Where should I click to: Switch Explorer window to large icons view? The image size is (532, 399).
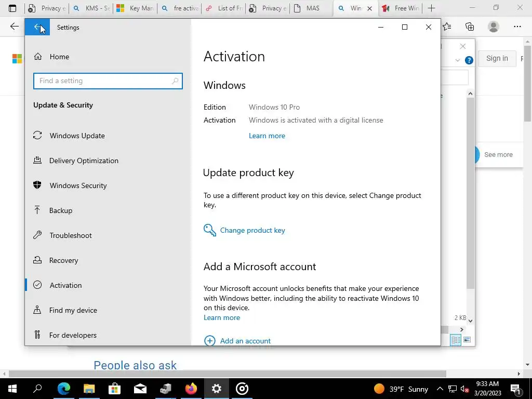(x=467, y=340)
